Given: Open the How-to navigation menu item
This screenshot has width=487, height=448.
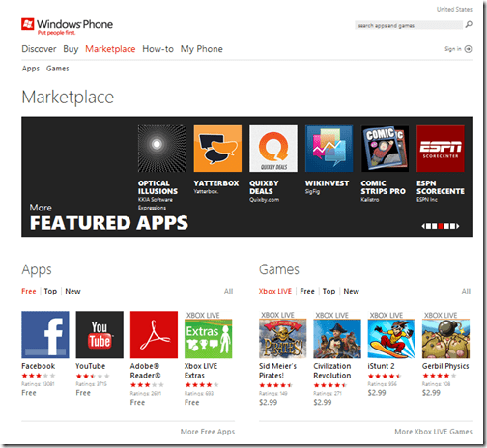Looking at the screenshot, I should coord(158,49).
